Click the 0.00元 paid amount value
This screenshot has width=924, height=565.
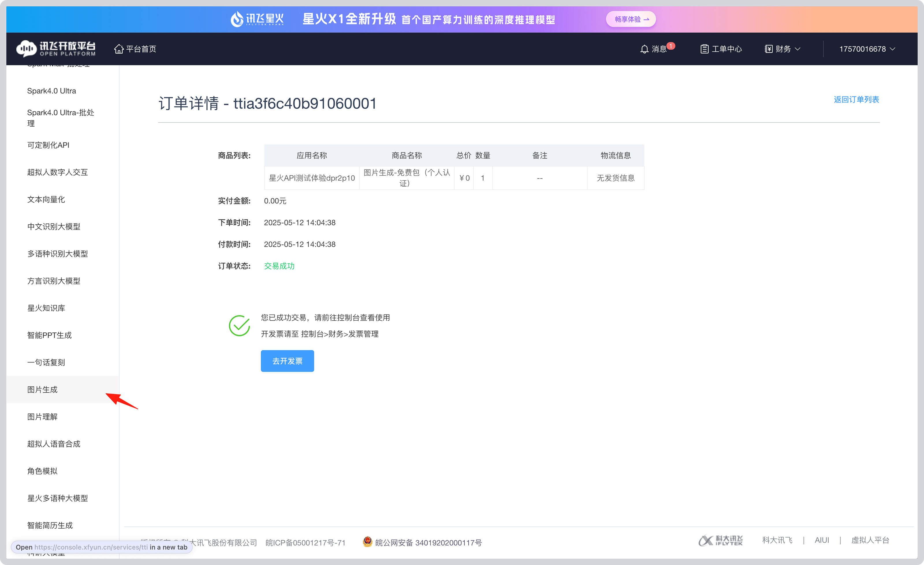[x=275, y=201]
